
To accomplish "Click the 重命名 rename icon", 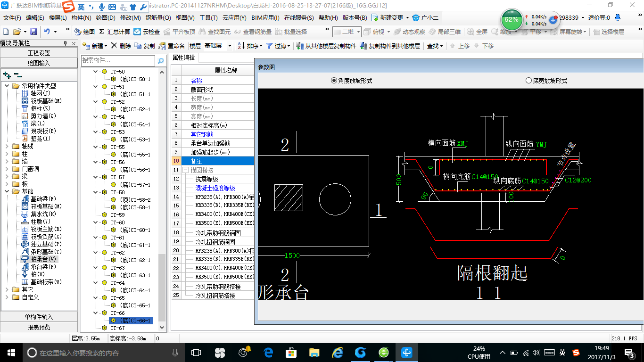I will [163, 46].
